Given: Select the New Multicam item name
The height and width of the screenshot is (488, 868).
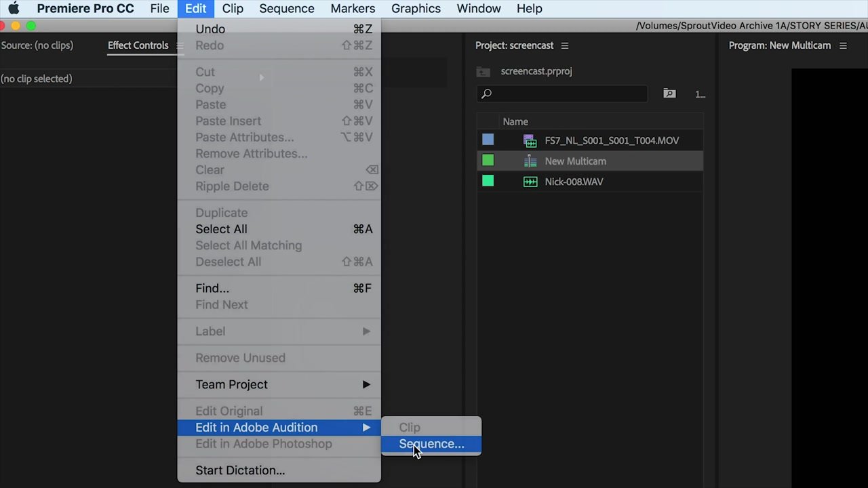Looking at the screenshot, I should pos(575,161).
